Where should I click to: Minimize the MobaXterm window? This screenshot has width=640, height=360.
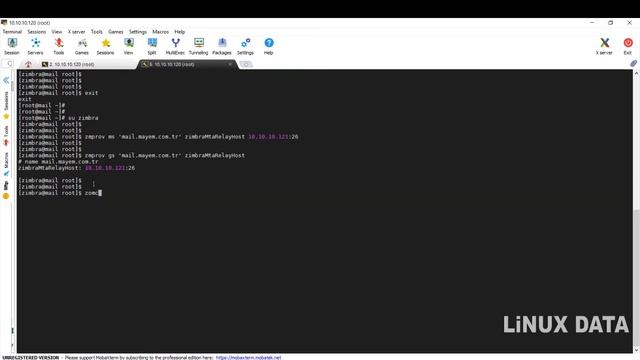pos(592,23)
